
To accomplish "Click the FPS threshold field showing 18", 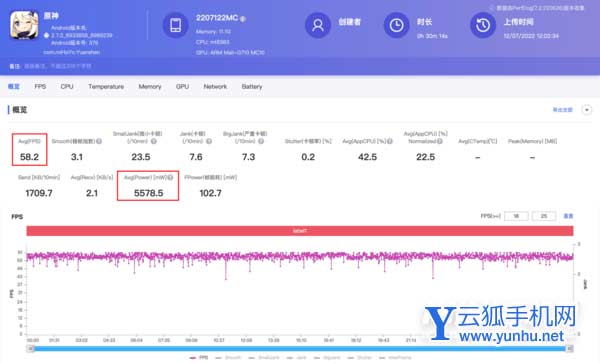I will [x=516, y=216].
